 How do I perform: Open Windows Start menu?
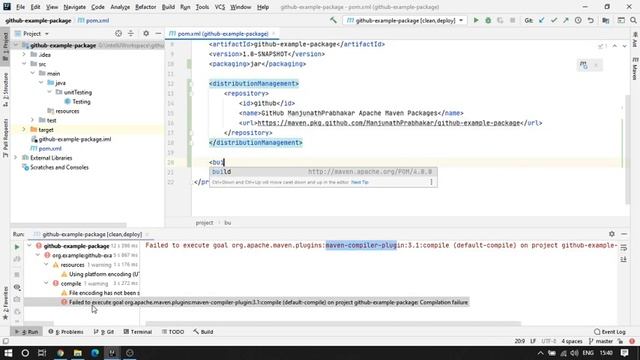click(8, 353)
